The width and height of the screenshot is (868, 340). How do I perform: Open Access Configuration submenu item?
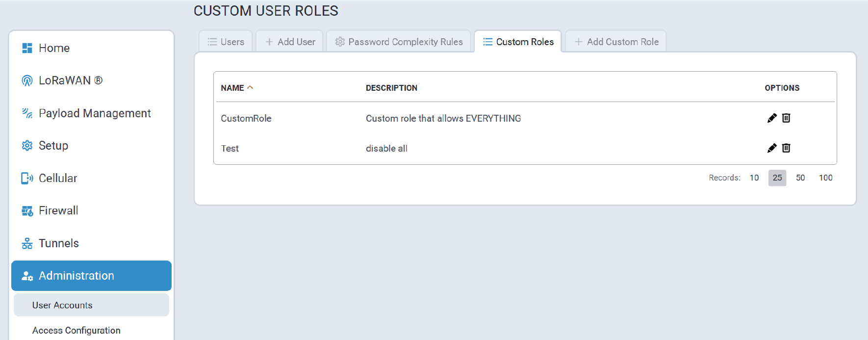coord(76,330)
